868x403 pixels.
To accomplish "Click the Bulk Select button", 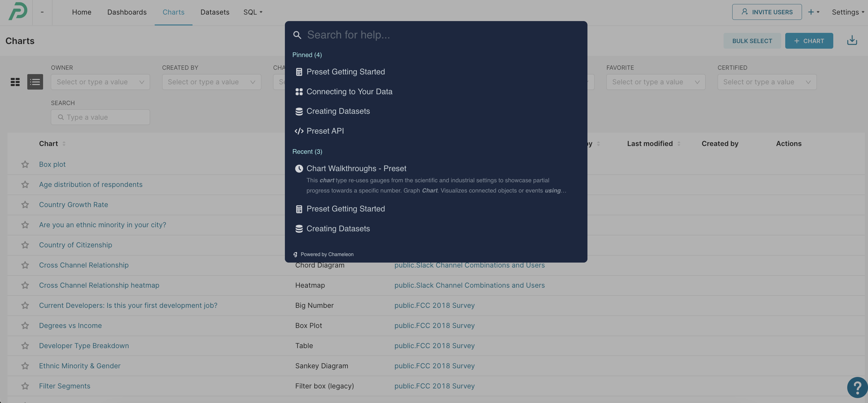I will click(x=752, y=41).
